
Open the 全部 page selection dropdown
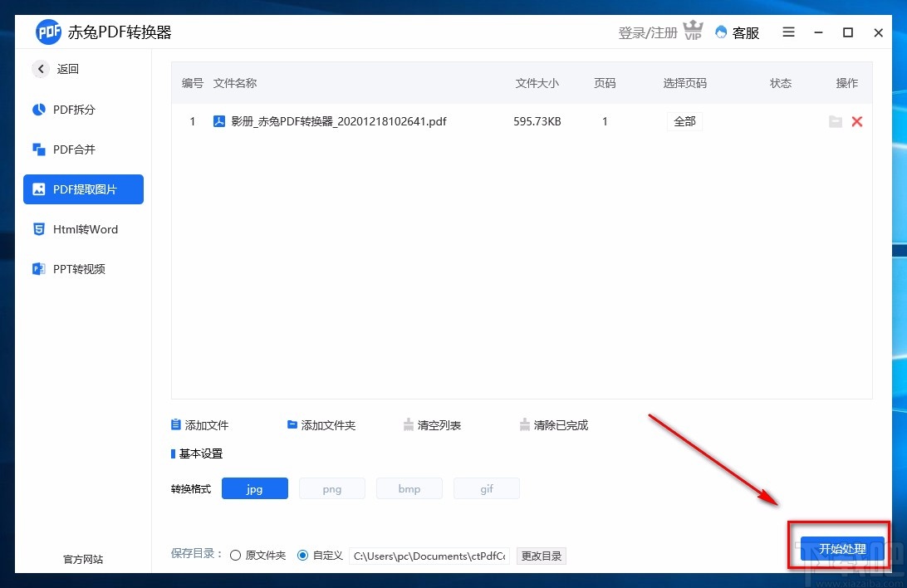click(684, 121)
